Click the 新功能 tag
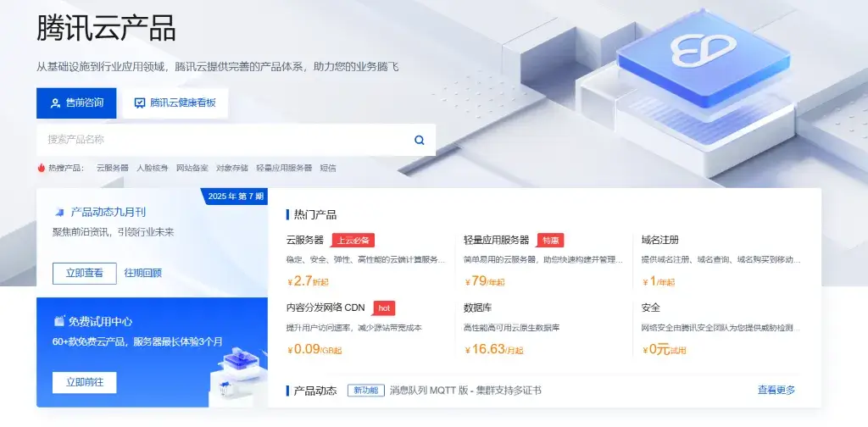Screen dimensions: 868x427 [x=366, y=391]
